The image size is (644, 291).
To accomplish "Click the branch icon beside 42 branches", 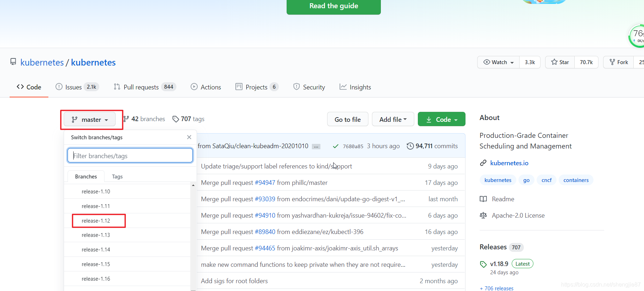I will pyautogui.click(x=126, y=119).
